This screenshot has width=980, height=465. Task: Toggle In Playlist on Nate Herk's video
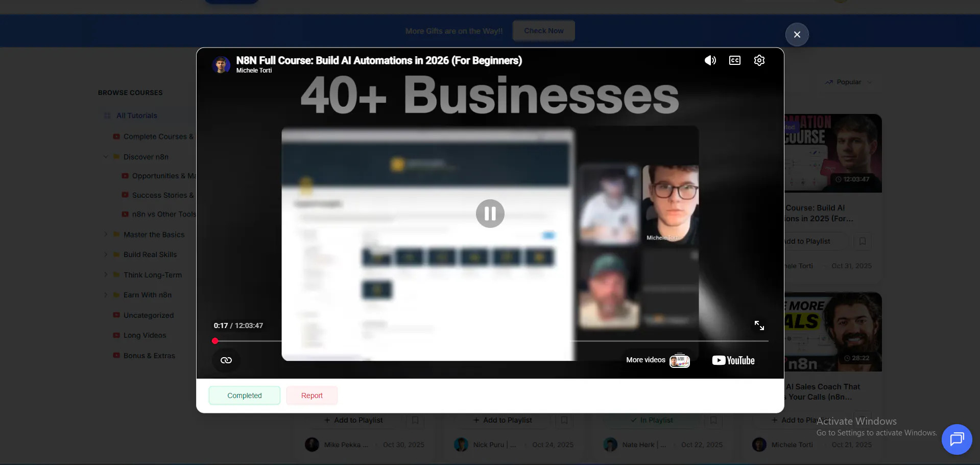pyautogui.click(x=652, y=420)
